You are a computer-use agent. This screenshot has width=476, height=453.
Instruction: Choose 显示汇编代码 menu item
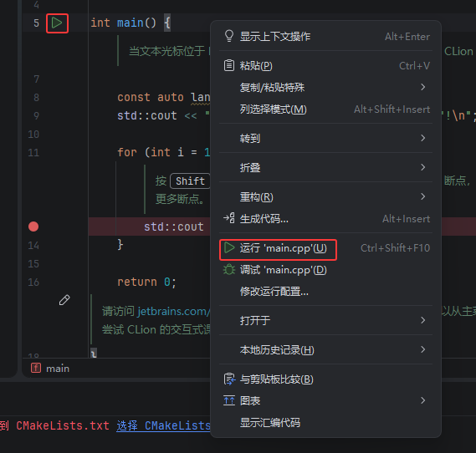pyautogui.click(x=325, y=422)
